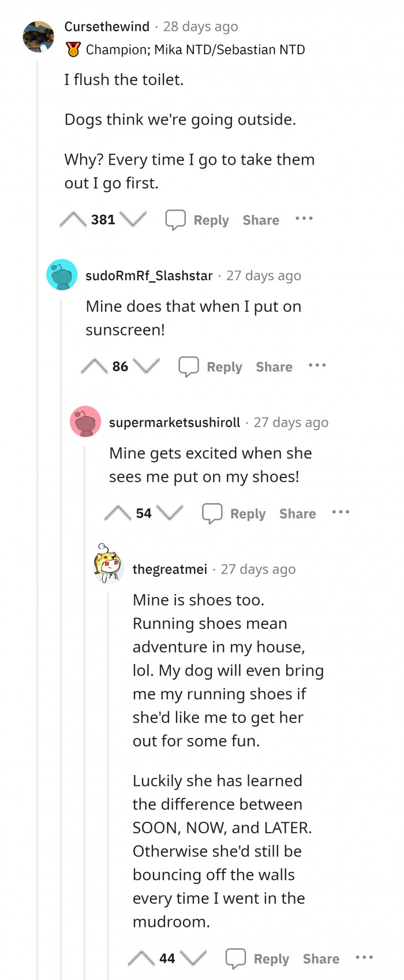Upvote Cursethewind's comment with 381 points
Viewport: 404px width, 980px height.
[73, 219]
